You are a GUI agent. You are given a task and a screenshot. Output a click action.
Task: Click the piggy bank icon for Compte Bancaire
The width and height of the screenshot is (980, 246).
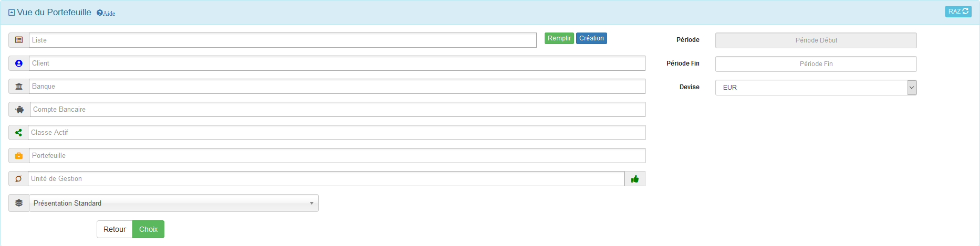(x=19, y=109)
